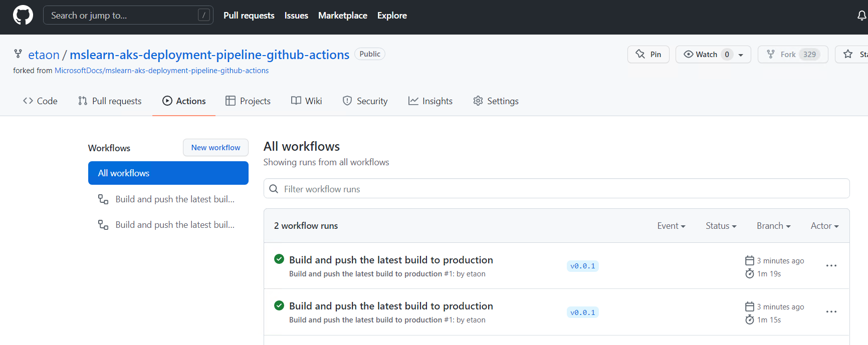Click calendar icon of the 1m 15s run
This screenshot has height=345, width=868.
750,306
